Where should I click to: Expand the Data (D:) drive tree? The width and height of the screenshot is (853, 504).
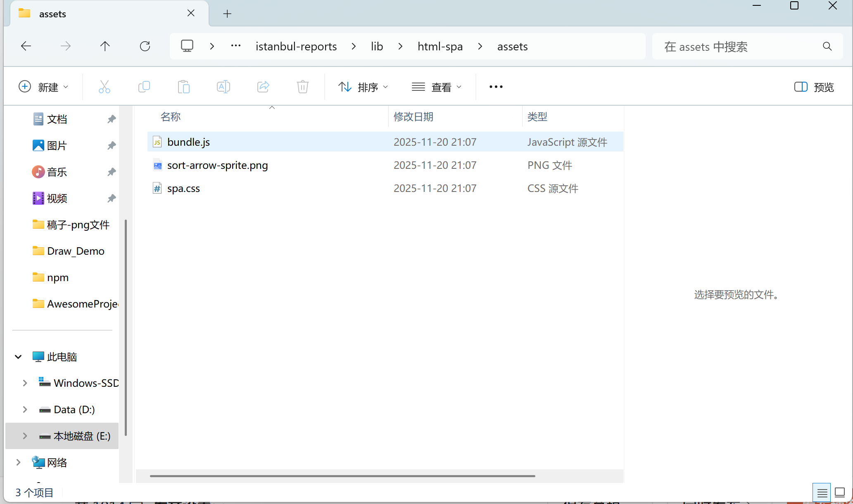click(x=25, y=409)
